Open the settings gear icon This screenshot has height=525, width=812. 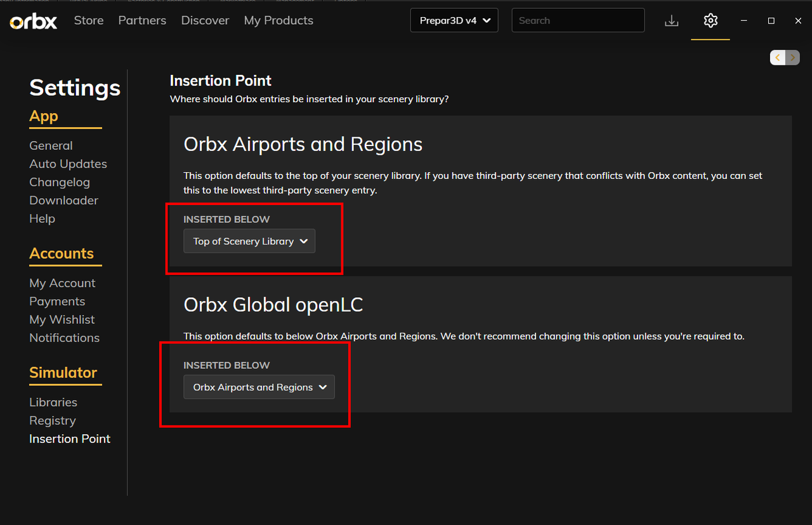coord(710,21)
